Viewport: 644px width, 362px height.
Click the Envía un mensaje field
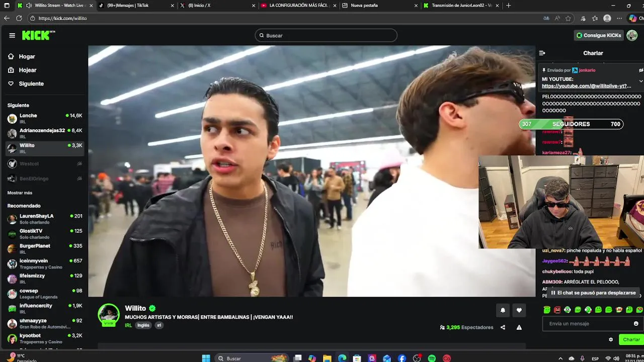[x=592, y=324]
